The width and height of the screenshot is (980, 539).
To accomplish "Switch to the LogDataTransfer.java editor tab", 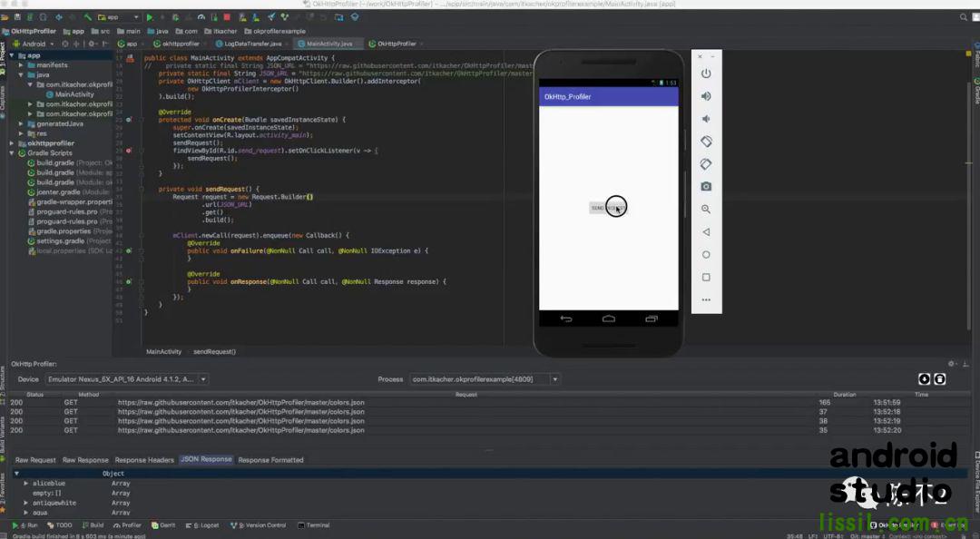I will click(249, 44).
